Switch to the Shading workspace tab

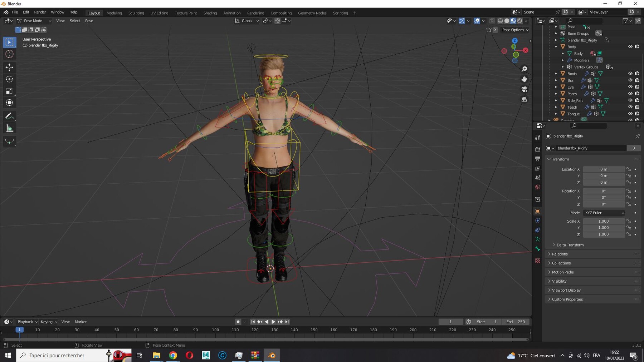(210, 13)
